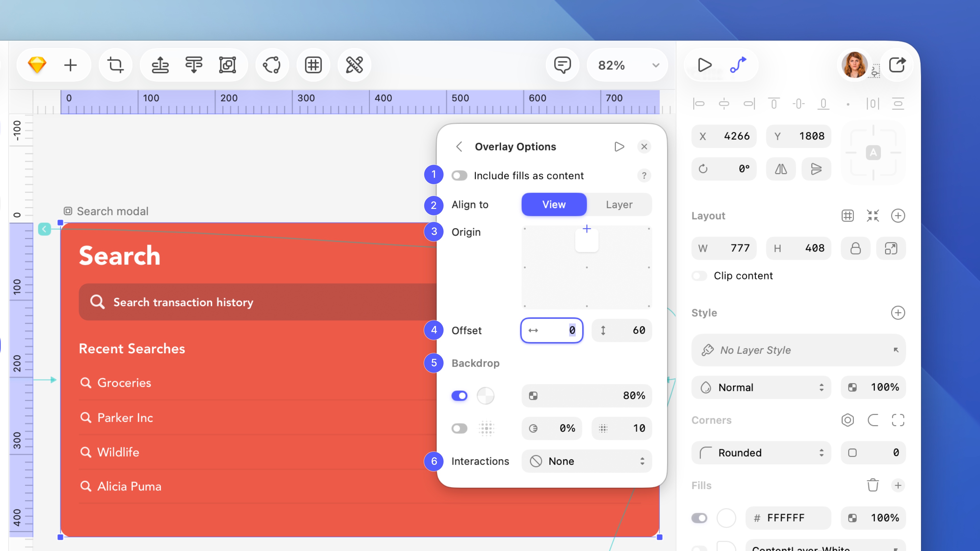This screenshot has height=551, width=980.
Task: Click distribute vertically icon
Action: [898, 103]
